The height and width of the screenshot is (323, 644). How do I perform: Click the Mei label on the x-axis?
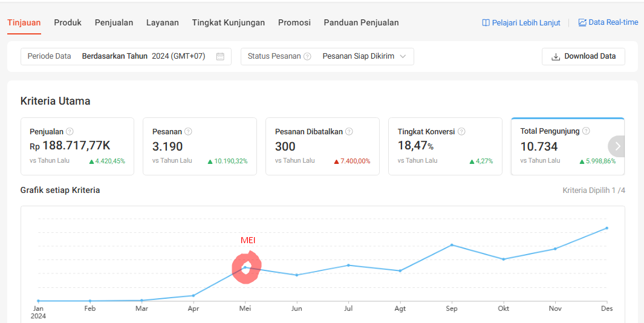pyautogui.click(x=245, y=308)
